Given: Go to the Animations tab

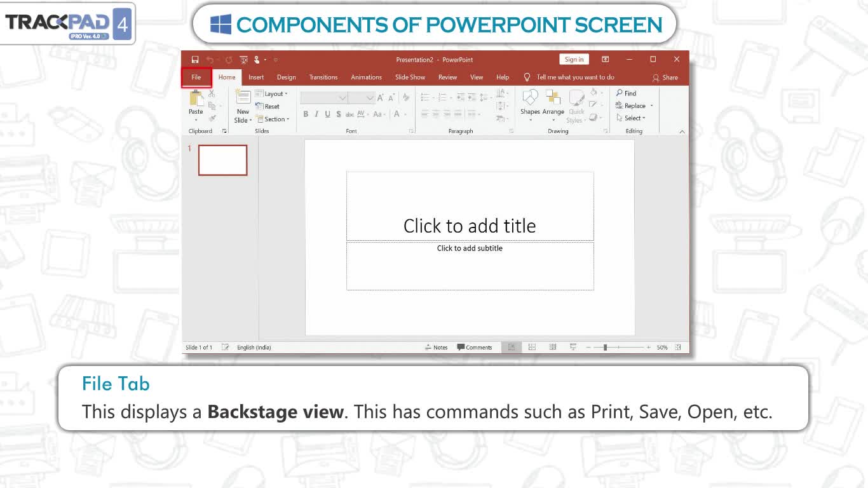Looking at the screenshot, I should [x=367, y=78].
